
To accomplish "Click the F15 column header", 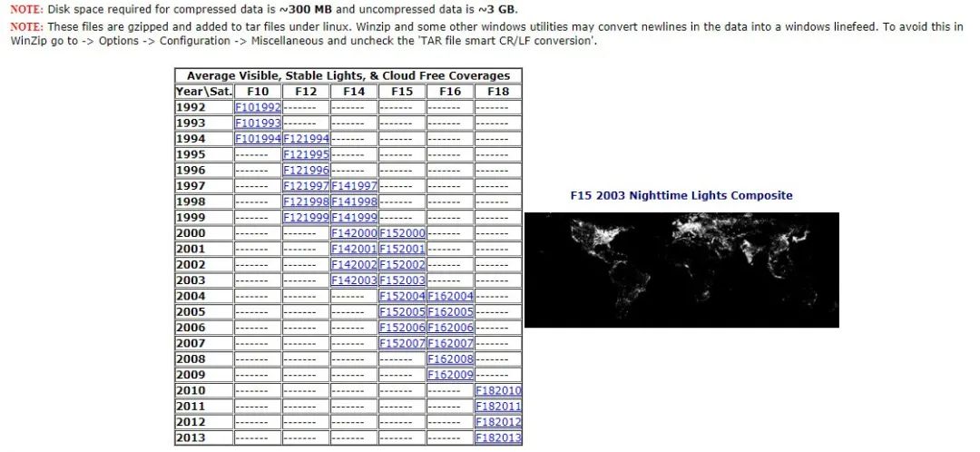I will pos(403,92).
